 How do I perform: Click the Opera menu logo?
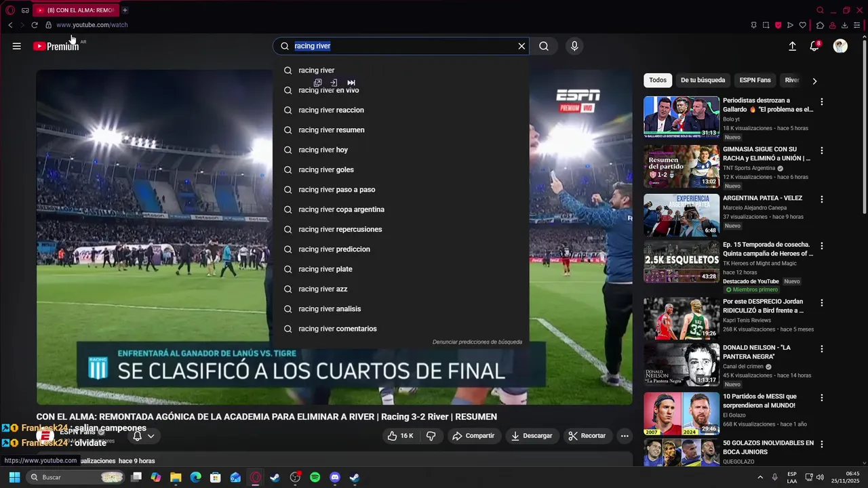[10, 10]
